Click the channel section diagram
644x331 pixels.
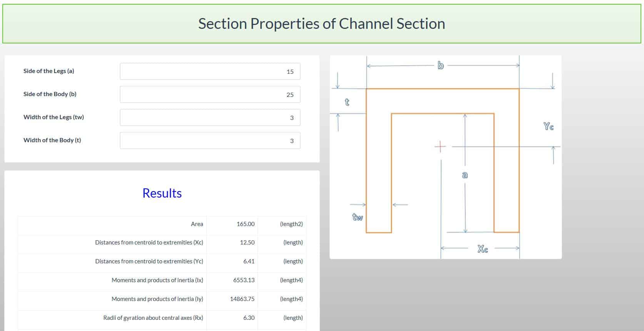pos(446,157)
